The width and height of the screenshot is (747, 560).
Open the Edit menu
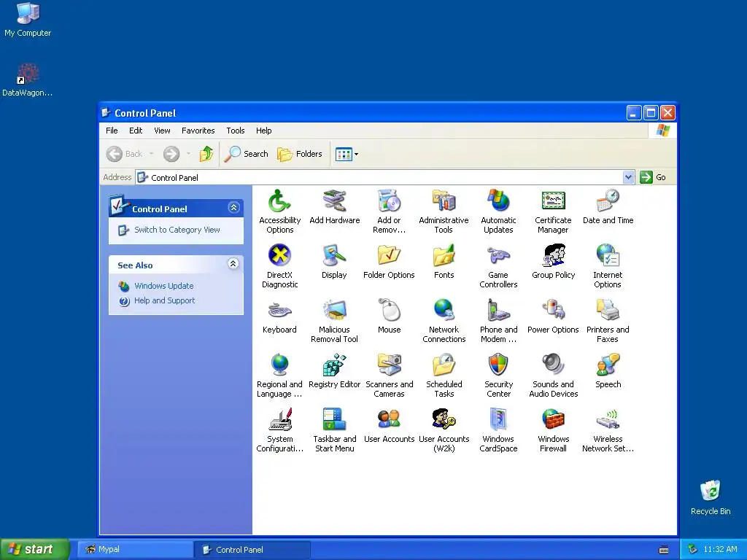(x=136, y=131)
